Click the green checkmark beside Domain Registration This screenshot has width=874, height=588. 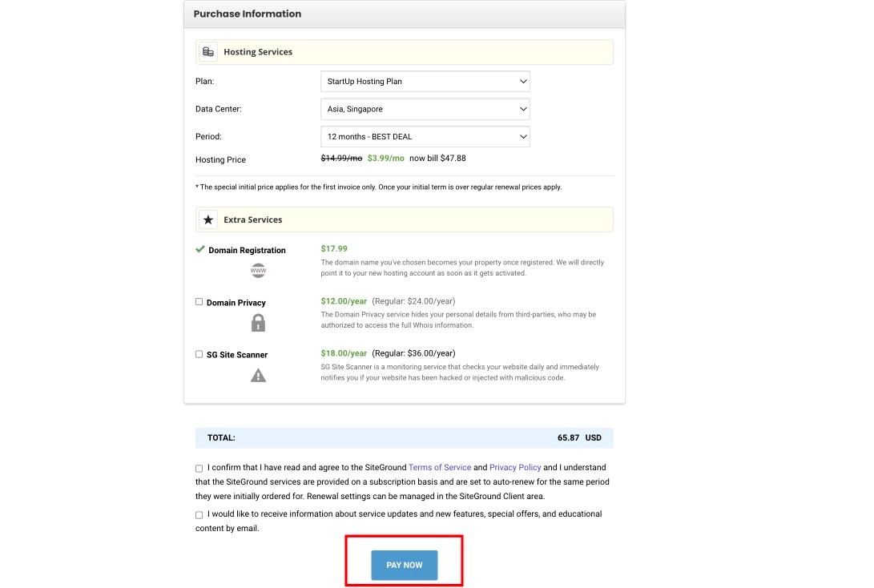point(199,248)
